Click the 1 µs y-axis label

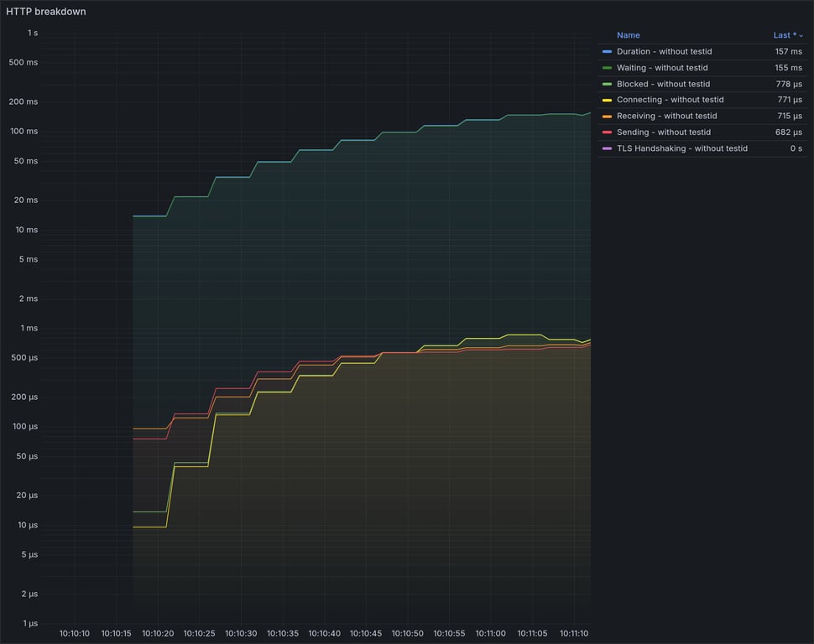click(x=30, y=623)
